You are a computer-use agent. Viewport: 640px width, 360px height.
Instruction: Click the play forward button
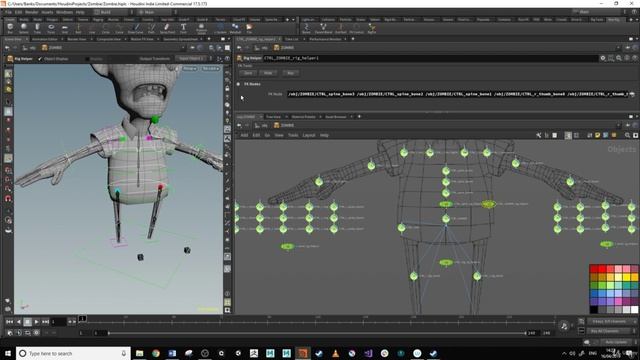tap(36, 322)
